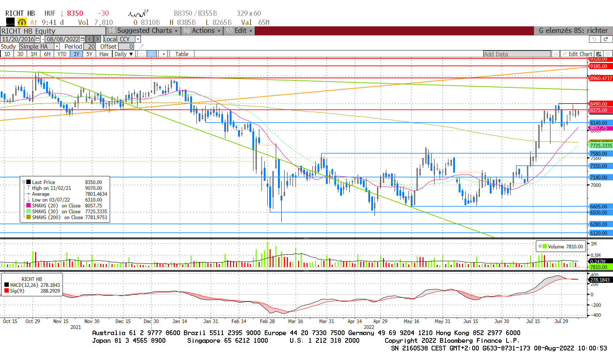
Task: Open the Daily periodicity dropdown
Action: (x=124, y=54)
